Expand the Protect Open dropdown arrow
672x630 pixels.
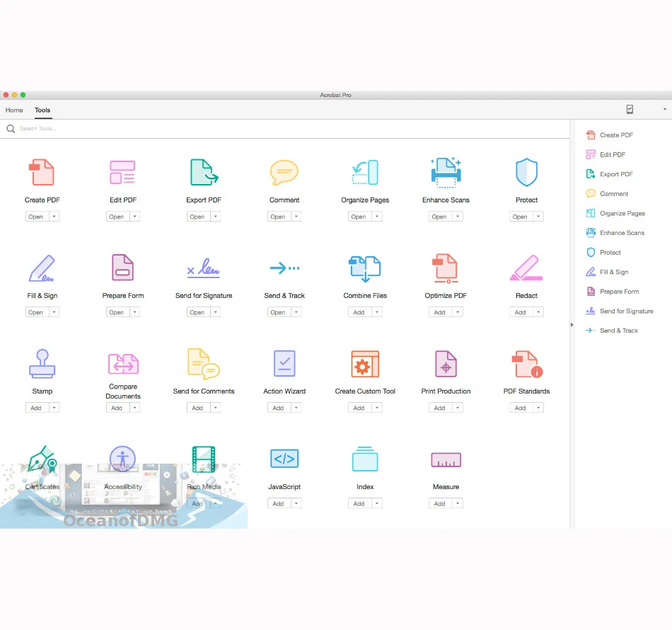click(538, 217)
